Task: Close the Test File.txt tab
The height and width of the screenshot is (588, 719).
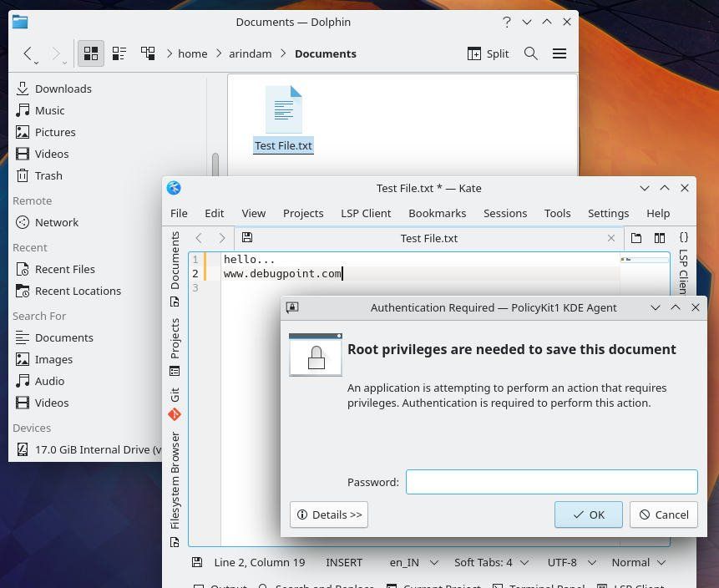Action: pos(611,238)
